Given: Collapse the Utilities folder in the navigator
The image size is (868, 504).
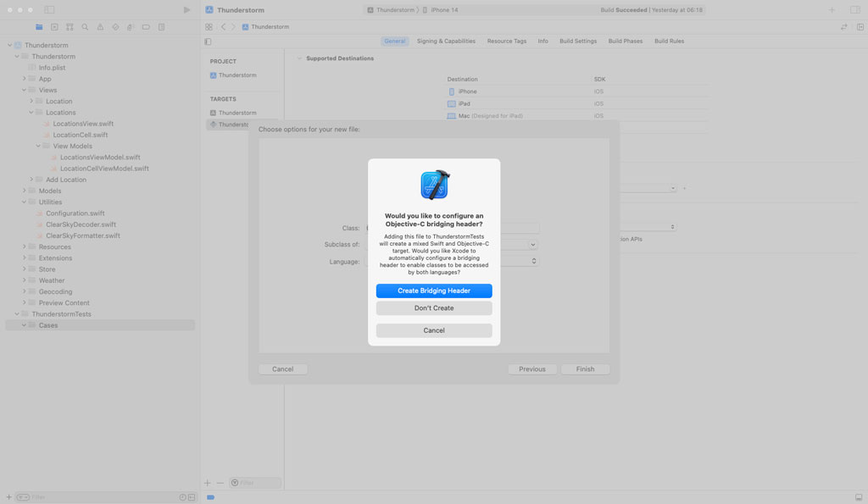Looking at the screenshot, I should (x=25, y=202).
